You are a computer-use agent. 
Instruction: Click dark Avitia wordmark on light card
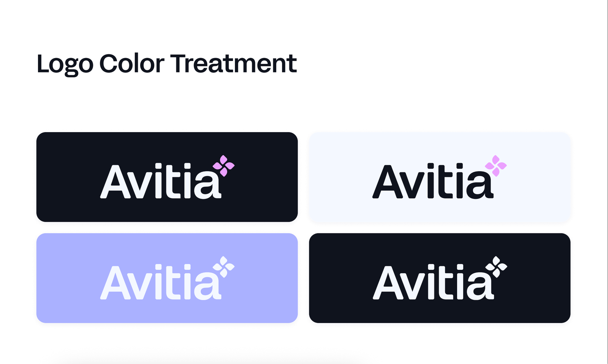433,181
